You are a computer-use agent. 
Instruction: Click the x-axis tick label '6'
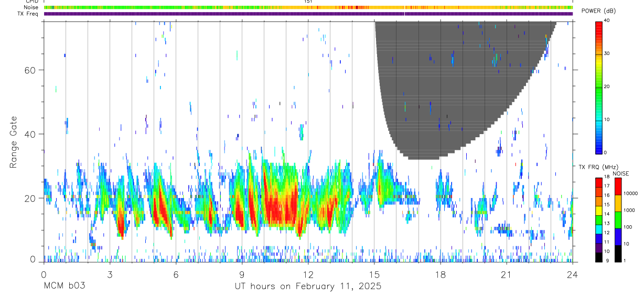[176, 274]
